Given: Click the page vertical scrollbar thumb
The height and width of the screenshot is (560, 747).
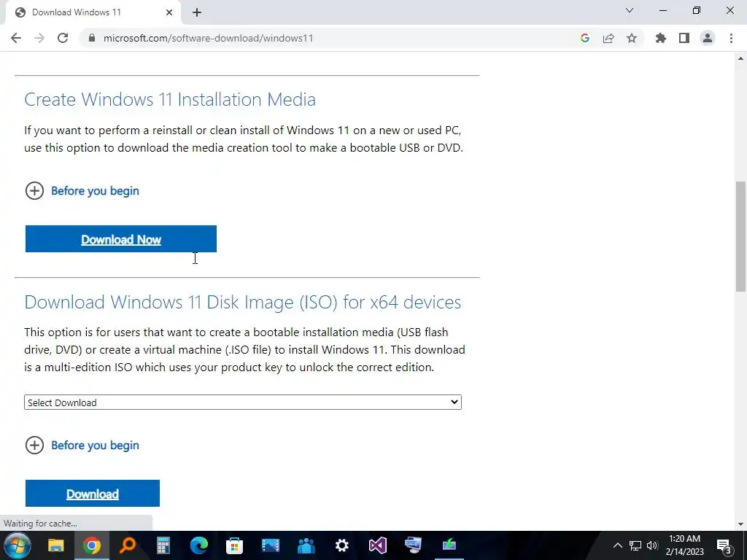Looking at the screenshot, I should pyautogui.click(x=740, y=236).
